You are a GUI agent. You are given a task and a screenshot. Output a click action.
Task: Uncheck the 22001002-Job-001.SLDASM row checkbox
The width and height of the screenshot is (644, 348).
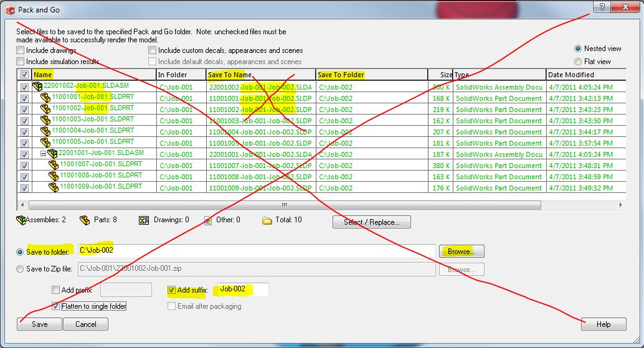click(x=24, y=87)
